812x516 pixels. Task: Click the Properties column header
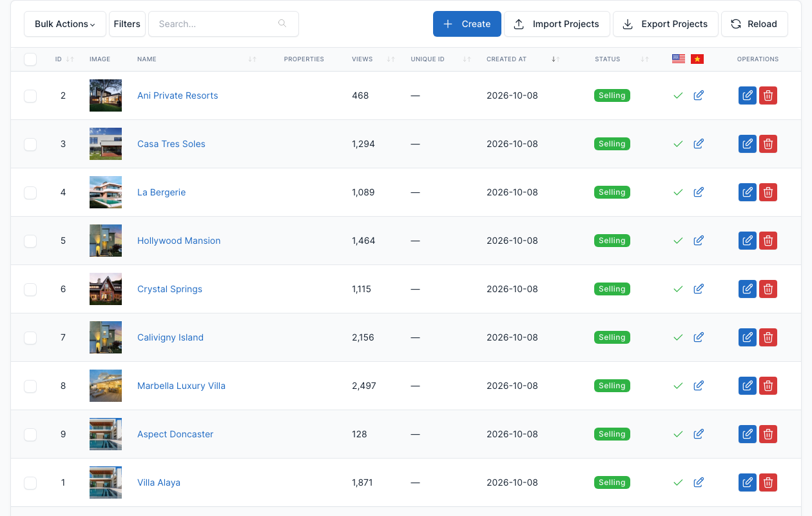pos(304,59)
